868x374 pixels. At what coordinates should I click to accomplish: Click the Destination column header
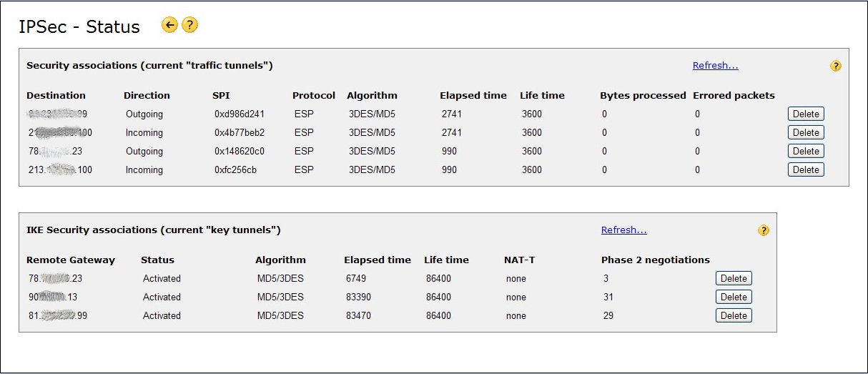(x=56, y=96)
